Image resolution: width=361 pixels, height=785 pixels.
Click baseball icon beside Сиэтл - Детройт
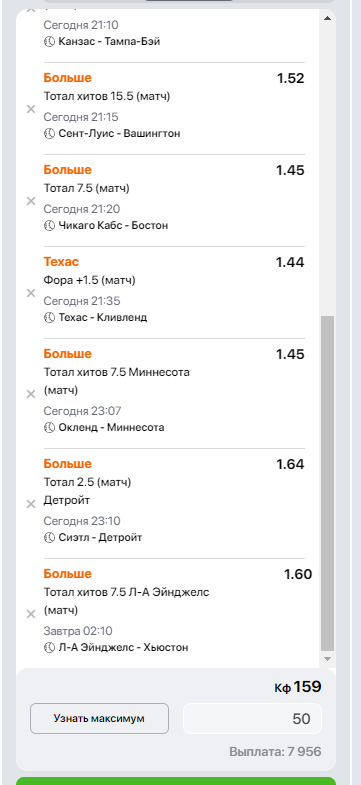pyautogui.click(x=49, y=538)
